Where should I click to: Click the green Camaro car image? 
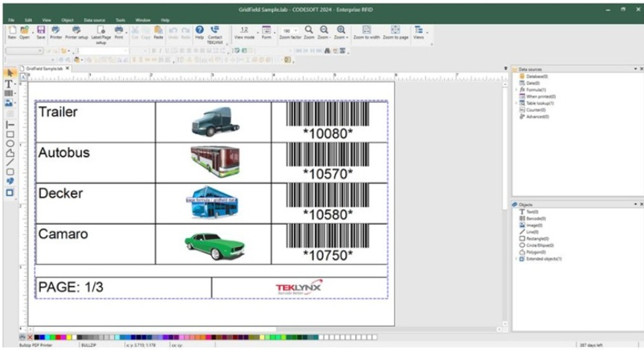[x=214, y=246]
